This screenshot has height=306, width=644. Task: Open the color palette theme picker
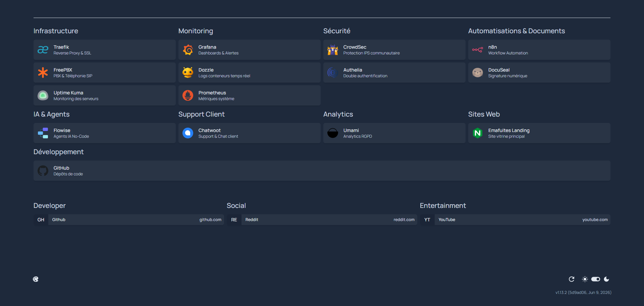click(x=36, y=279)
